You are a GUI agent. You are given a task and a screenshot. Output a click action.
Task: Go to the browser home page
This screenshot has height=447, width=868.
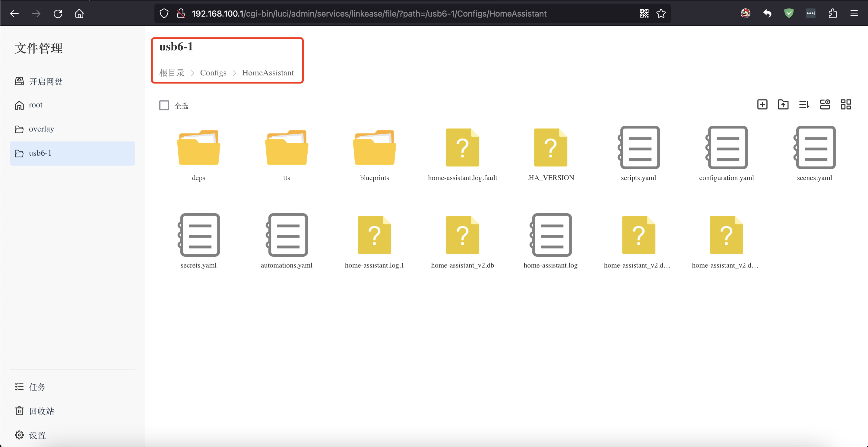tap(80, 14)
